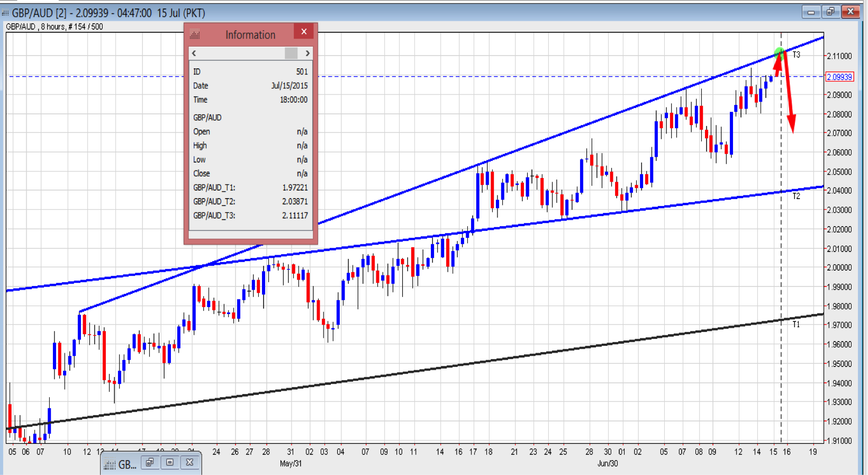Click the 1.91000 price axis label
This screenshot has height=475, width=868.
coord(839,441)
